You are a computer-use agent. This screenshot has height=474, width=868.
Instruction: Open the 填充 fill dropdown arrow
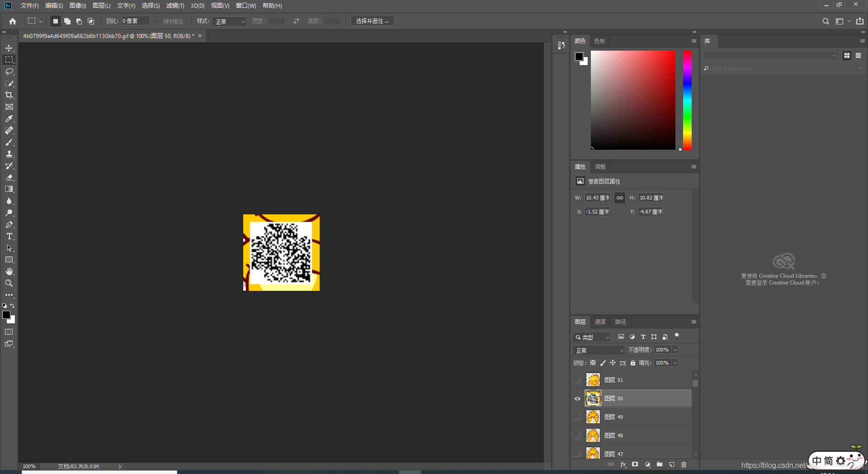coord(675,363)
